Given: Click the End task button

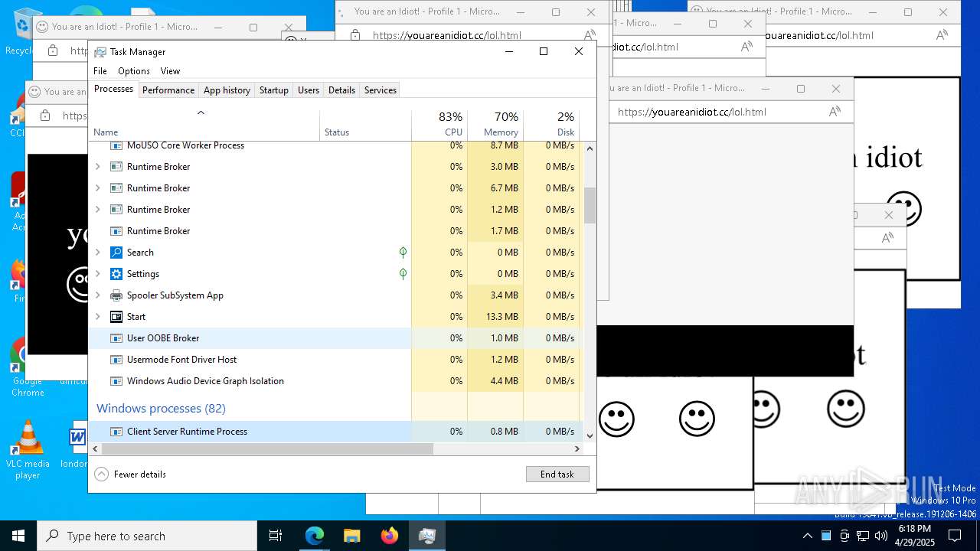Looking at the screenshot, I should (x=557, y=474).
